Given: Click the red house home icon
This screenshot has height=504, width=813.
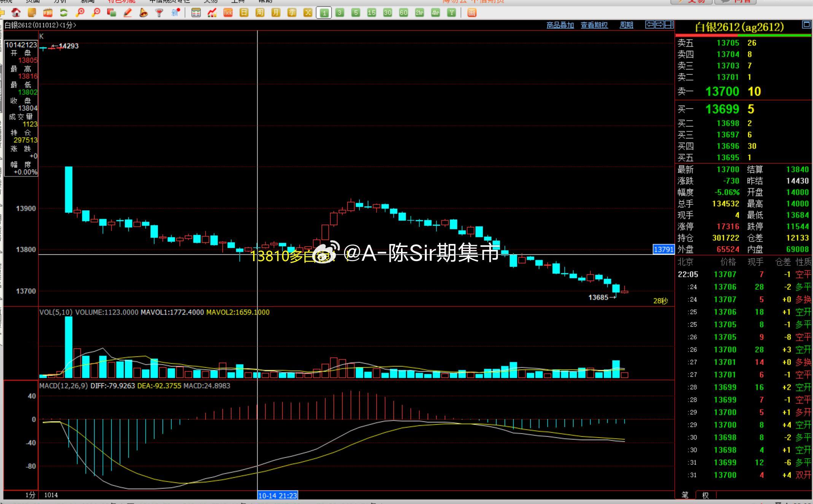Looking at the screenshot, I should coord(16,13).
